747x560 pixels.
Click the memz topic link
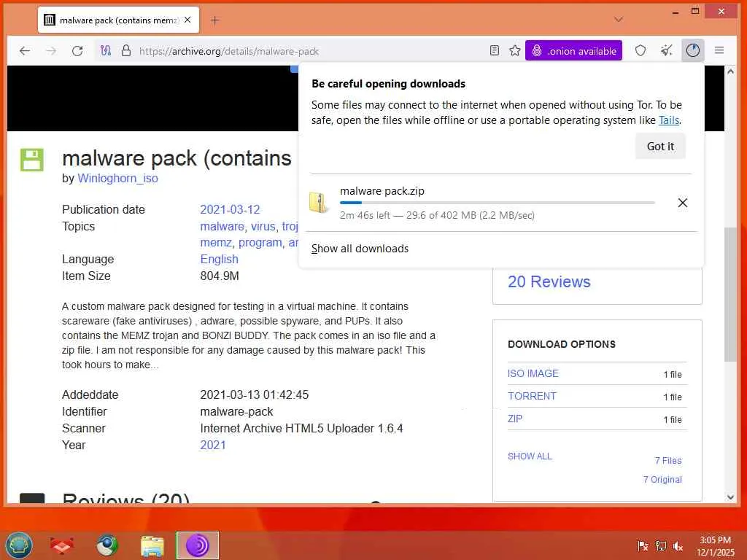point(216,242)
